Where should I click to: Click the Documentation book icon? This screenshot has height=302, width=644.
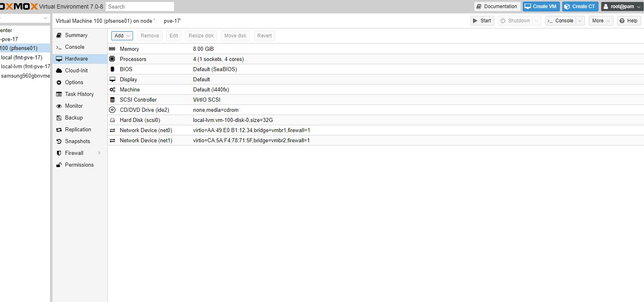coord(479,7)
